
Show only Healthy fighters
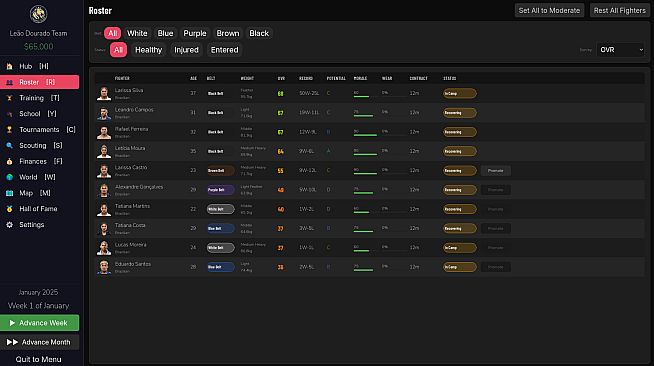click(148, 50)
